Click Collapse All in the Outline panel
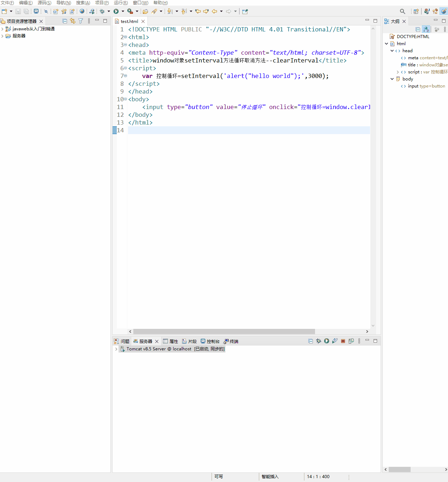 418,29
